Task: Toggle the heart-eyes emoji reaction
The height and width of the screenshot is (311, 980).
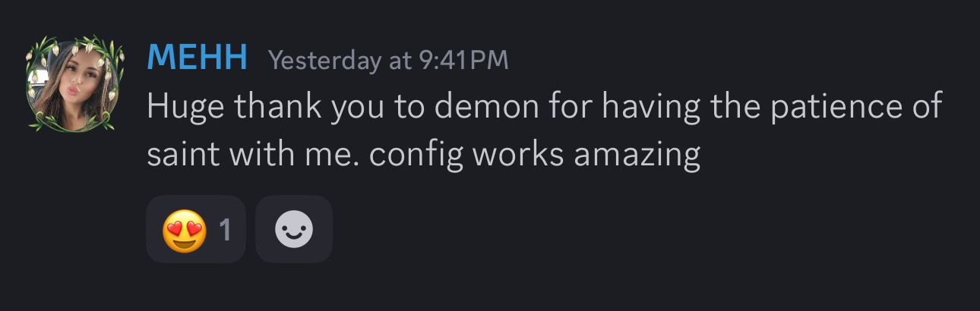Action: [185, 229]
